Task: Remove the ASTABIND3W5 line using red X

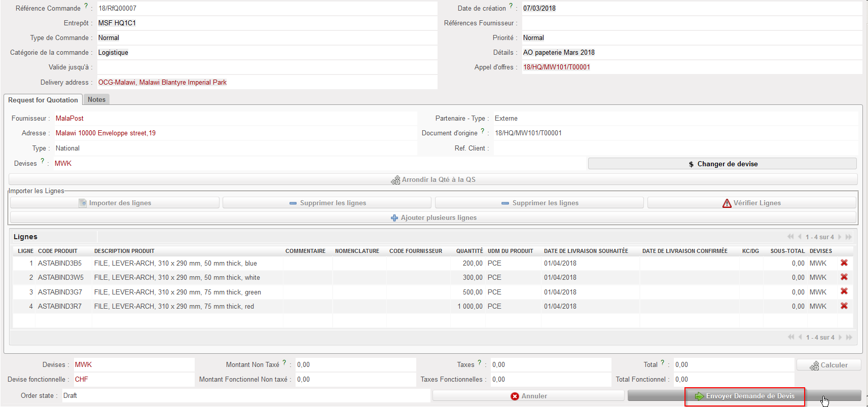Action: coord(844,277)
